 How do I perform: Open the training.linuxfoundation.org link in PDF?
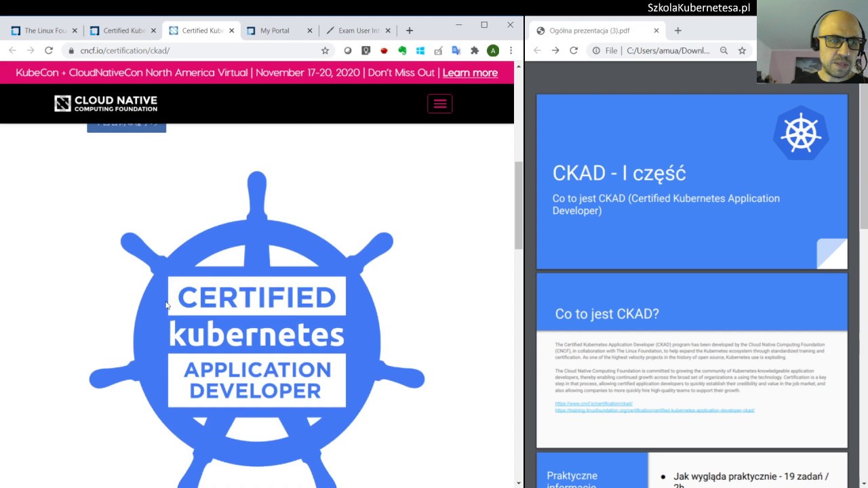[x=654, y=410]
